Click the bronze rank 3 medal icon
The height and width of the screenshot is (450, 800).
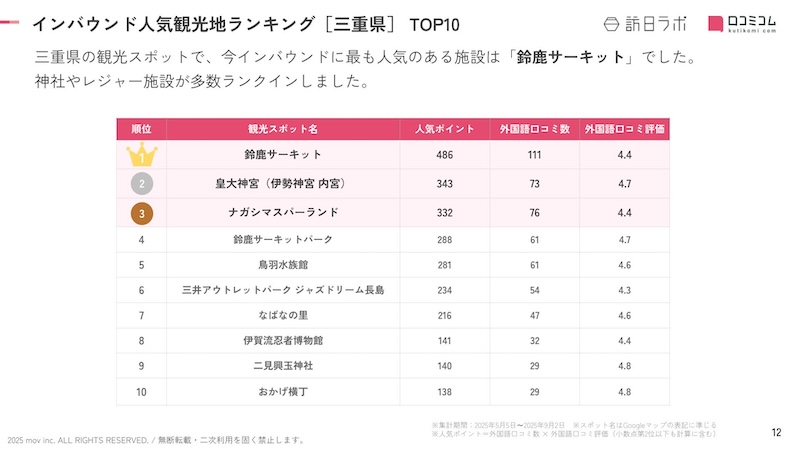[142, 212]
